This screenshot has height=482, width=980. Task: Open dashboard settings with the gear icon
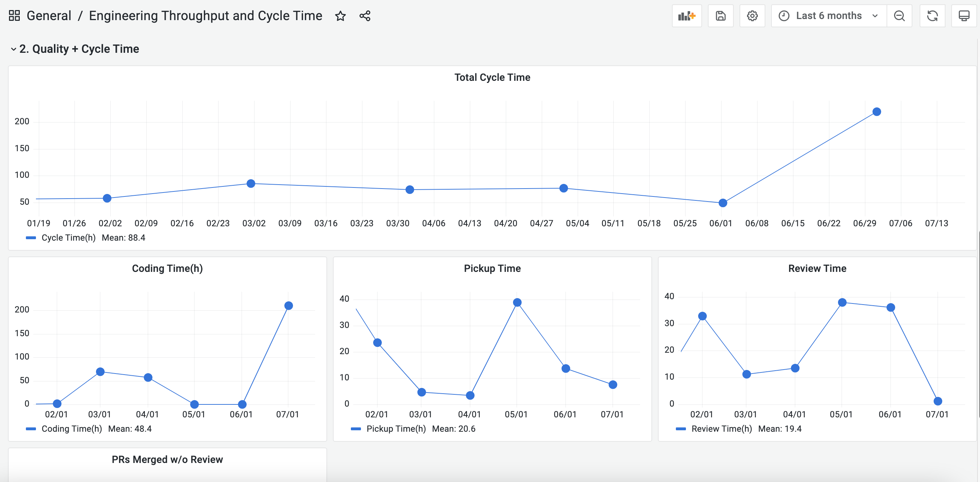pyautogui.click(x=752, y=16)
